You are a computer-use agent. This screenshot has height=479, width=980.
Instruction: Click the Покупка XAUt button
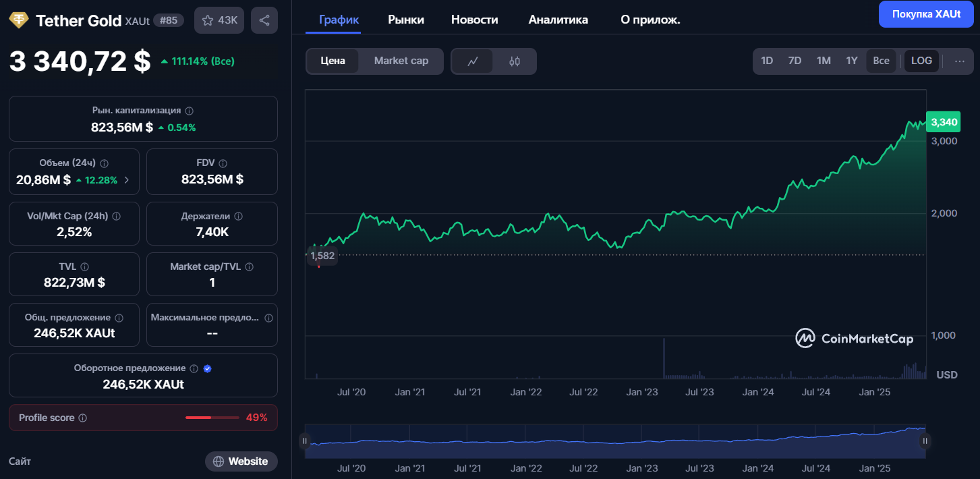926,14
